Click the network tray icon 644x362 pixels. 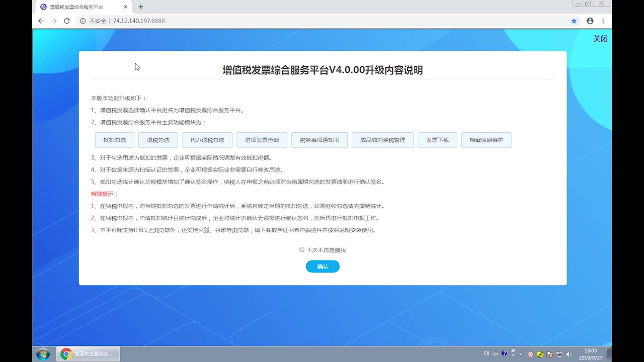(x=559, y=354)
